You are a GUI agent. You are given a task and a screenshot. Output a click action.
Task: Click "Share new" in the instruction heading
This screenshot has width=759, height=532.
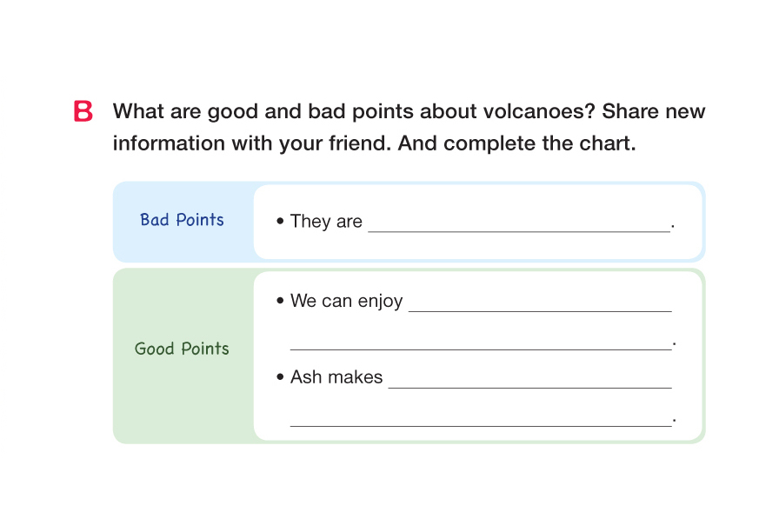(x=654, y=112)
